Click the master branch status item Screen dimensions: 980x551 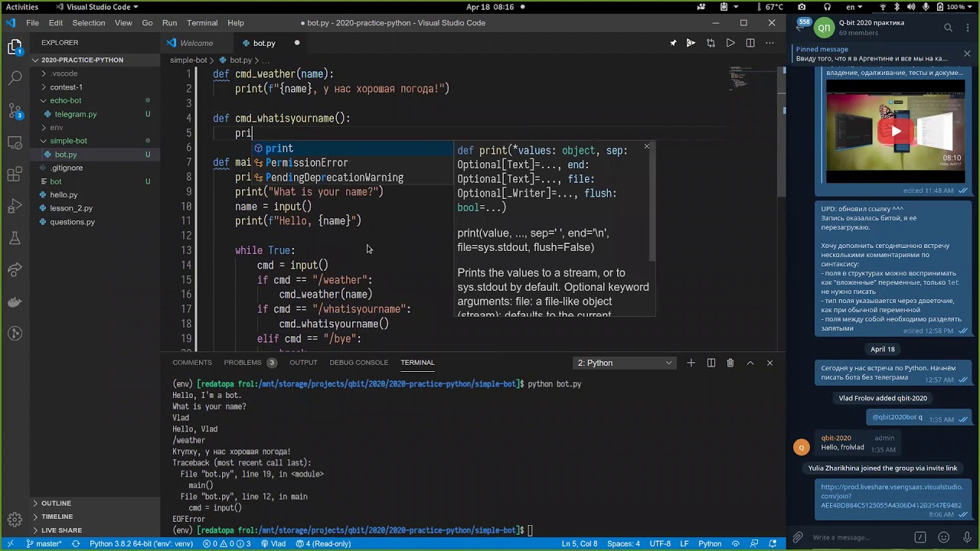click(43, 544)
